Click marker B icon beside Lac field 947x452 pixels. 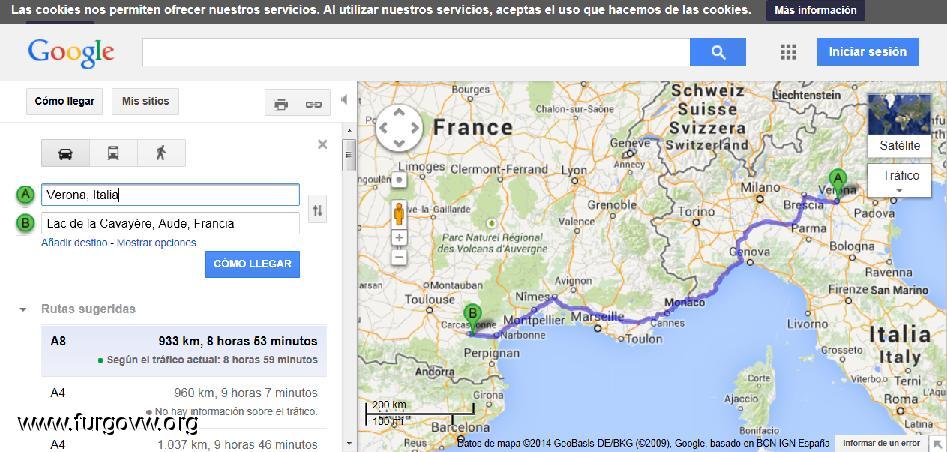pyautogui.click(x=25, y=224)
